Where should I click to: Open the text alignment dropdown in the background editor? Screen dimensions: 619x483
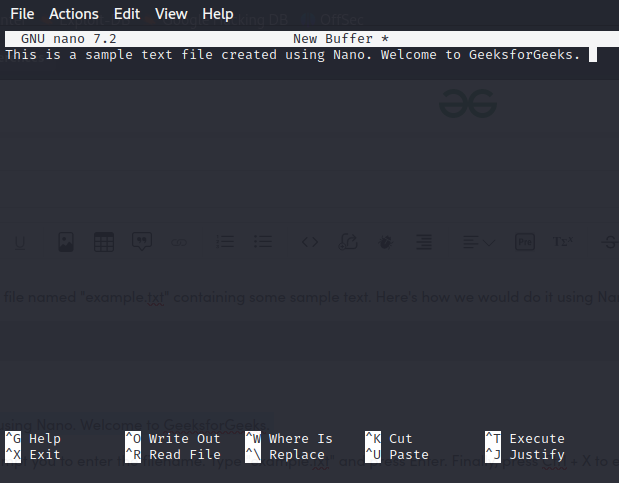479,242
